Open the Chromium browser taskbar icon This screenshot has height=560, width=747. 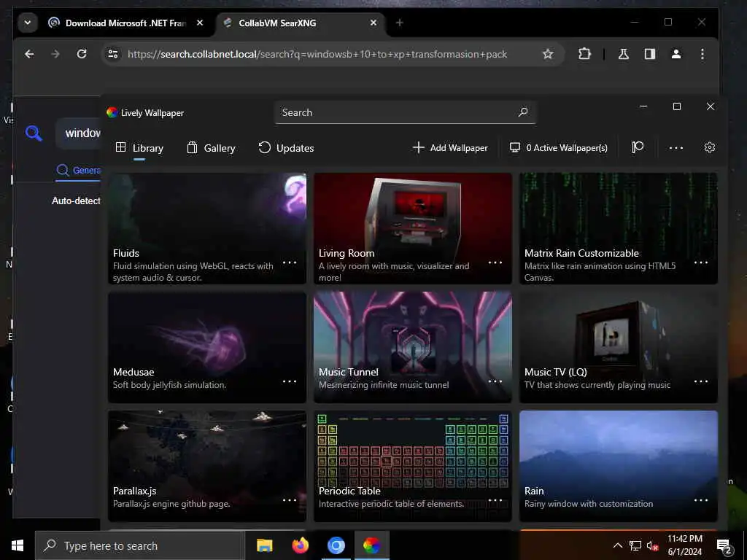click(x=336, y=545)
